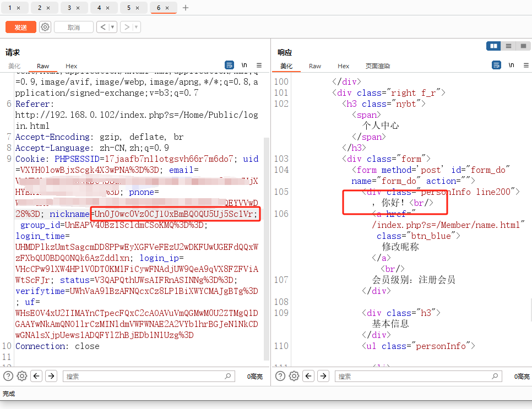Click the 修改昵称 text in response
Viewport: 532px width, 409px height.
click(x=400, y=247)
